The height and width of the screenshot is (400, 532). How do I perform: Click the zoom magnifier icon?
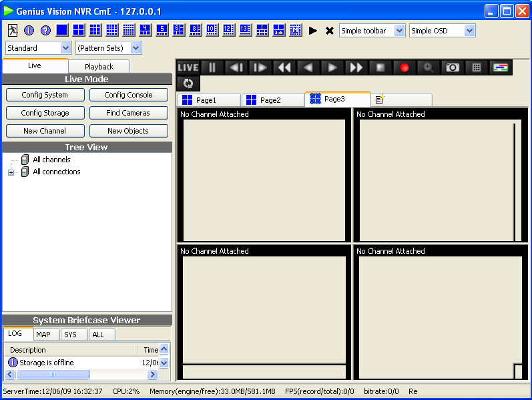point(428,67)
